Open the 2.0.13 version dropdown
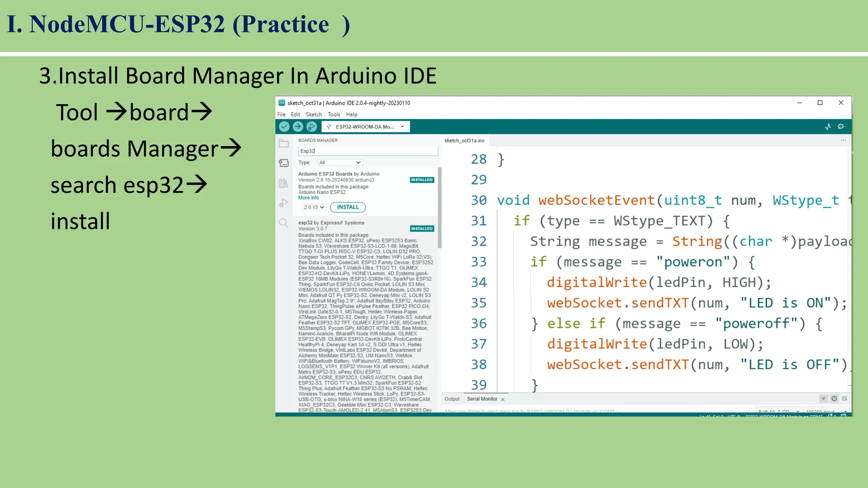The image size is (868, 488). tap(314, 207)
